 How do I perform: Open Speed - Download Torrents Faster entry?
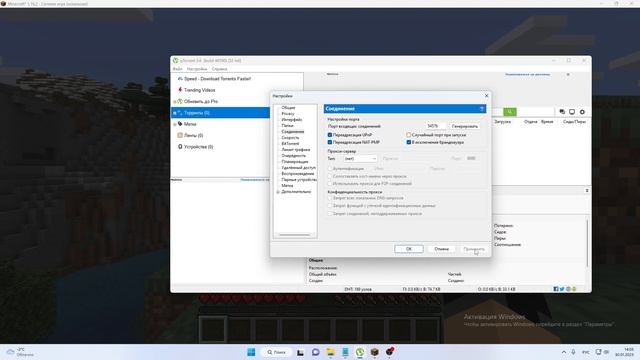coord(217,79)
